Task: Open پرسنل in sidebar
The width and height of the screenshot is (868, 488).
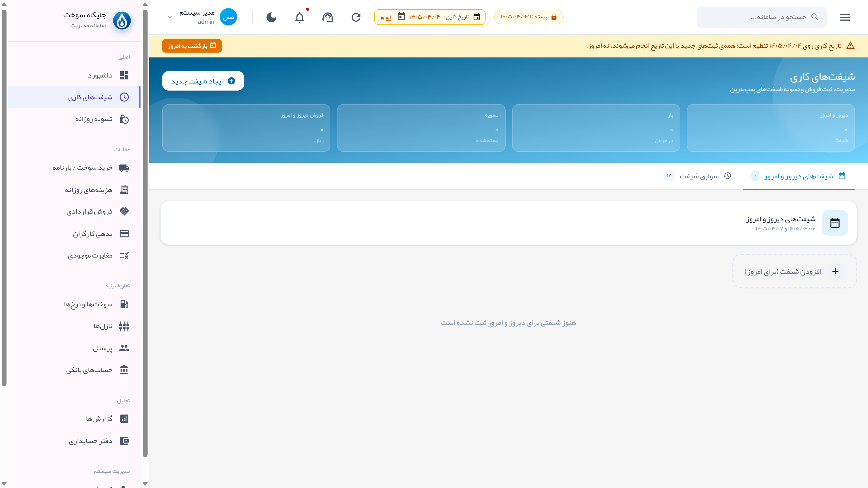Action: pos(74,348)
